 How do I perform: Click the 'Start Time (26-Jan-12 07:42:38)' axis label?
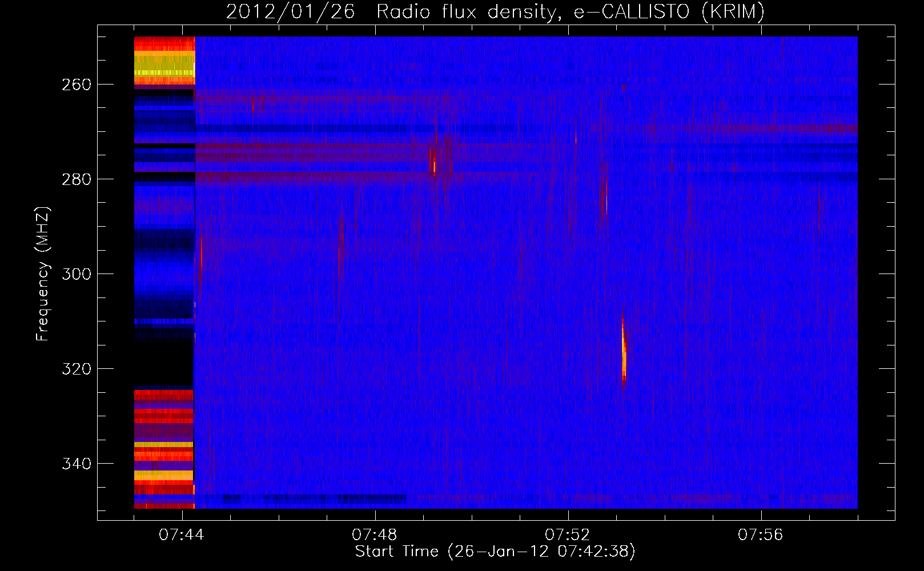click(x=495, y=552)
